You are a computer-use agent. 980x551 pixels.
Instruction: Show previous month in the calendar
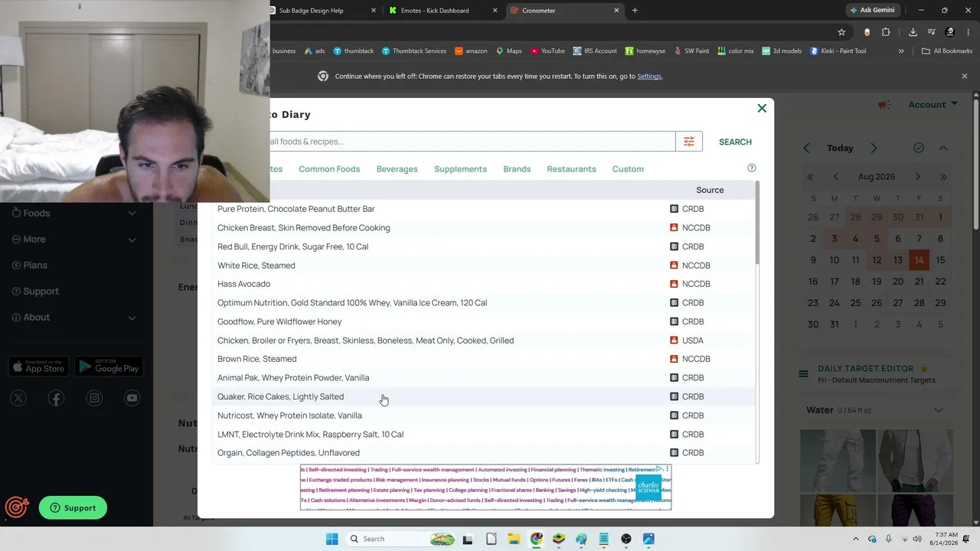(x=835, y=177)
